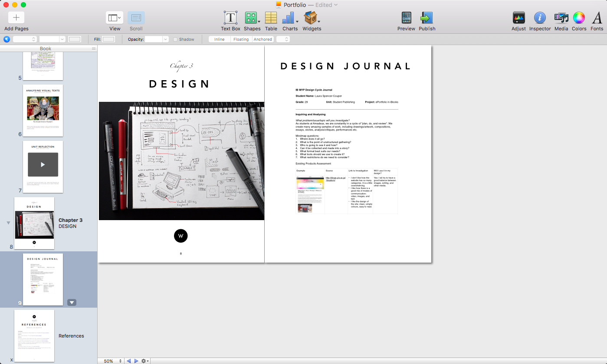607x364 pixels.
Task: Open the Shapes menu
Action: click(x=252, y=18)
